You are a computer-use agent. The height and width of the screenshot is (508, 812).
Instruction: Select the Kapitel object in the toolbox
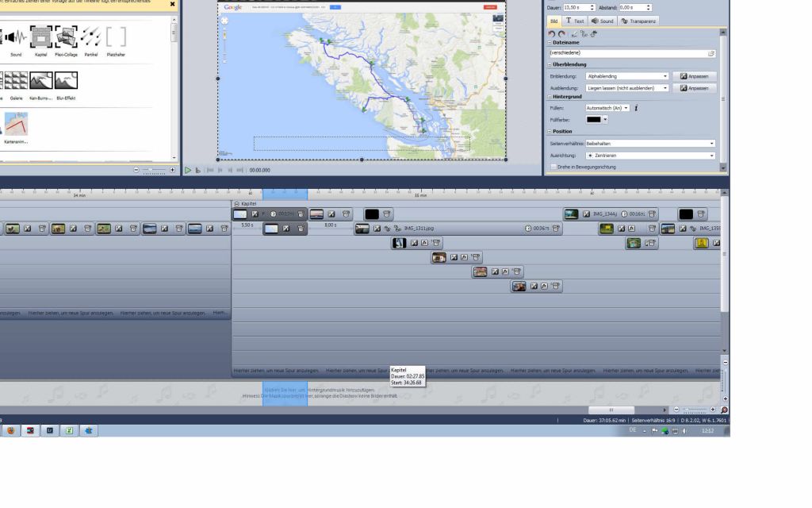40,37
